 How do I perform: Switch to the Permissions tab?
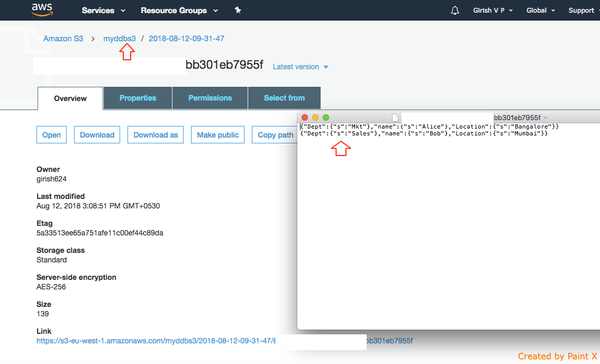[210, 98]
